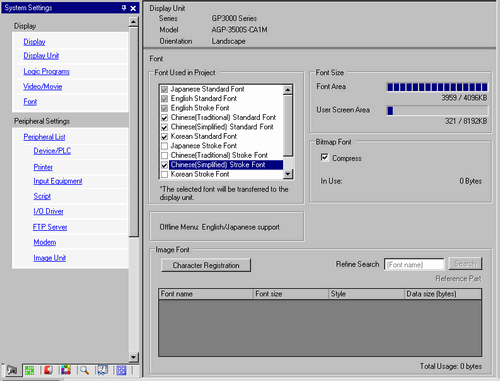Click the User Screen Area usage bar
This screenshot has height=381, width=500.
437,110
